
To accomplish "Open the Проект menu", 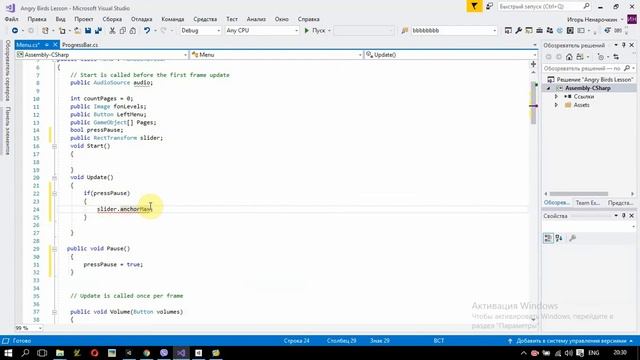I will (84, 19).
